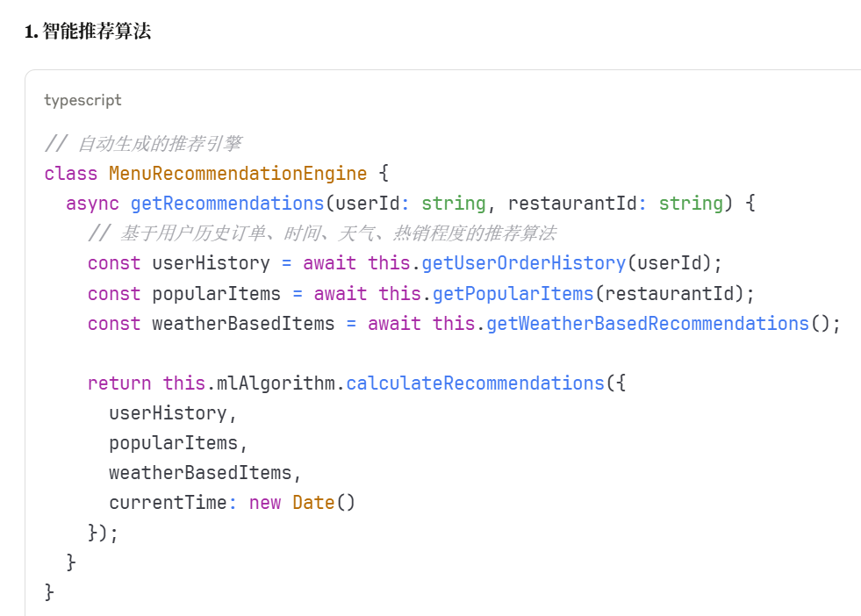Click the heading '1. 智能推荐算法'
Viewport: 861px width, 616px height.
(x=88, y=31)
